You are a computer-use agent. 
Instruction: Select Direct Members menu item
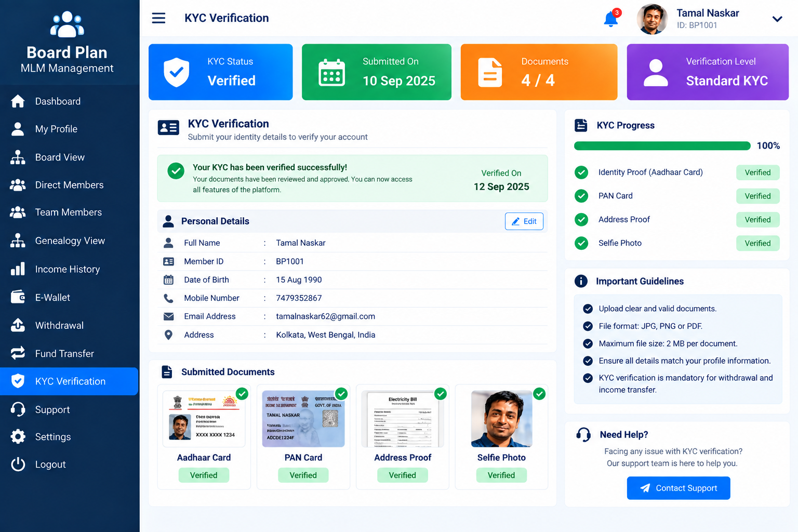coord(70,185)
